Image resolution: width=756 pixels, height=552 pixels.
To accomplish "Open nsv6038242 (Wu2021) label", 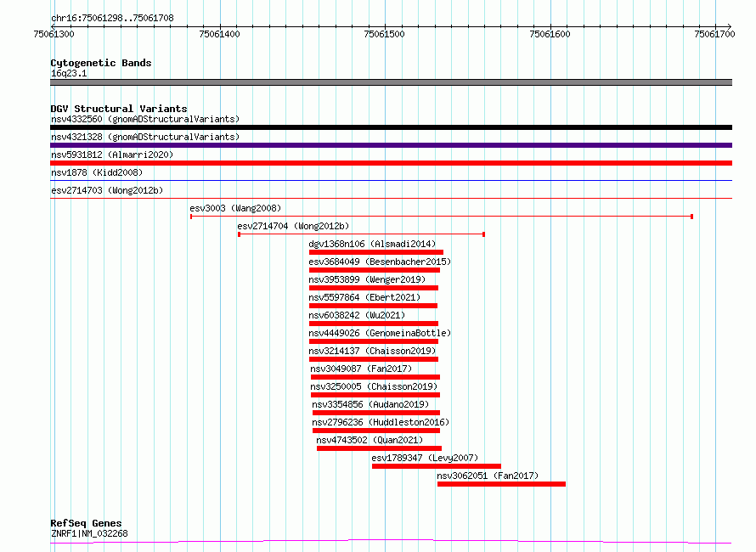I will pyautogui.click(x=357, y=315).
